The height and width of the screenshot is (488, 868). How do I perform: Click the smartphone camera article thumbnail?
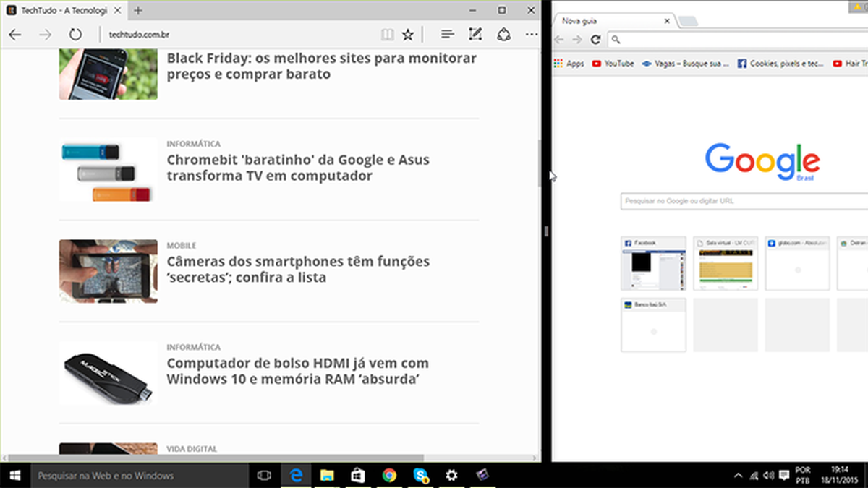click(109, 271)
